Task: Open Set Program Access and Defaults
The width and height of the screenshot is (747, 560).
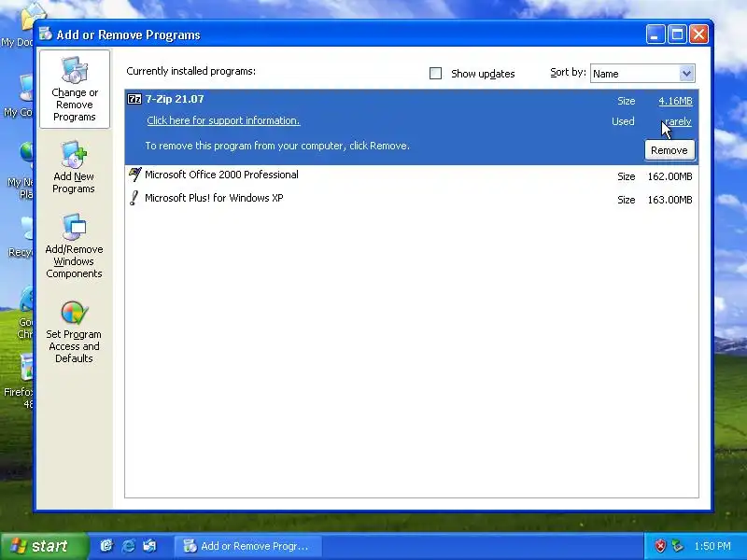Action: pos(74,332)
